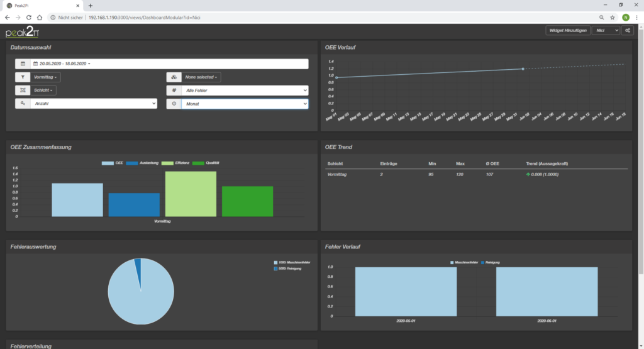
Task: Open the Monat time interval dropdown
Action: [x=245, y=104]
